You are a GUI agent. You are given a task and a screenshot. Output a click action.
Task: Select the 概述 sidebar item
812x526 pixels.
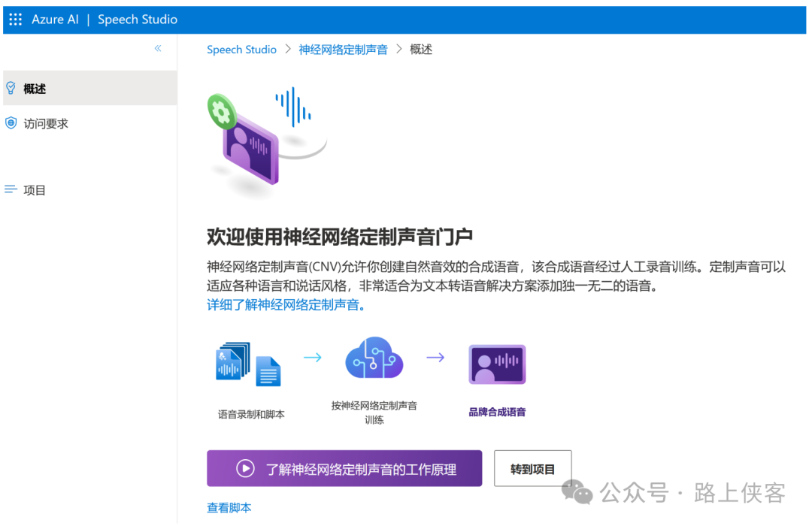[89, 89]
